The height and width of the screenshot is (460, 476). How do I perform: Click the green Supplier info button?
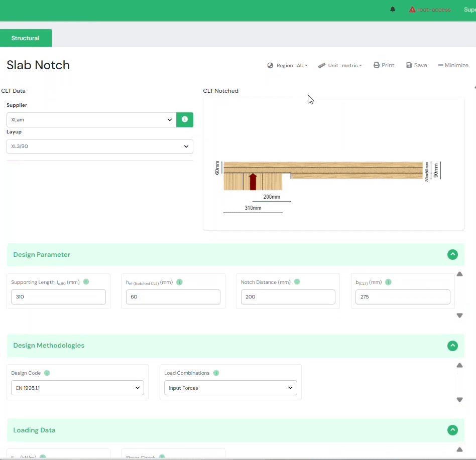[185, 119]
